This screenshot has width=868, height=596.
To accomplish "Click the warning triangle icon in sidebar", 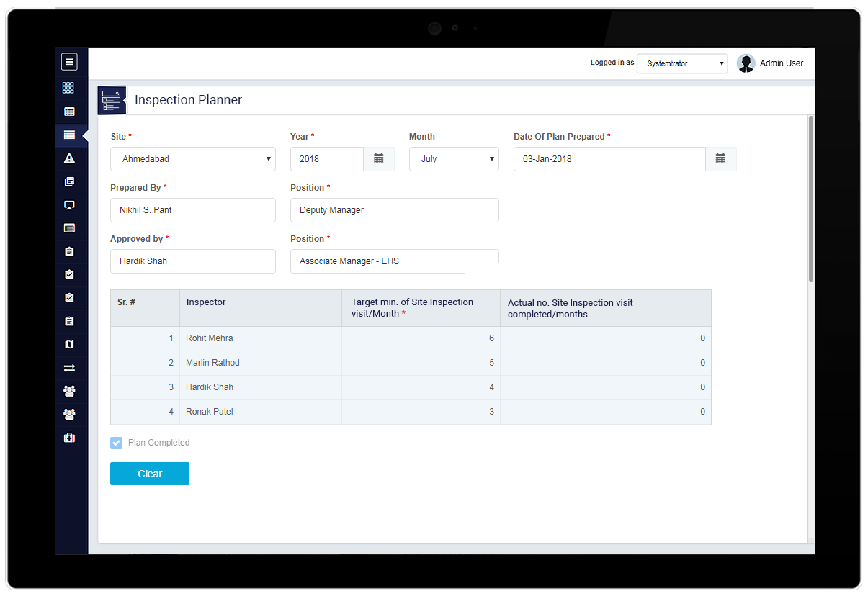I will (x=69, y=158).
